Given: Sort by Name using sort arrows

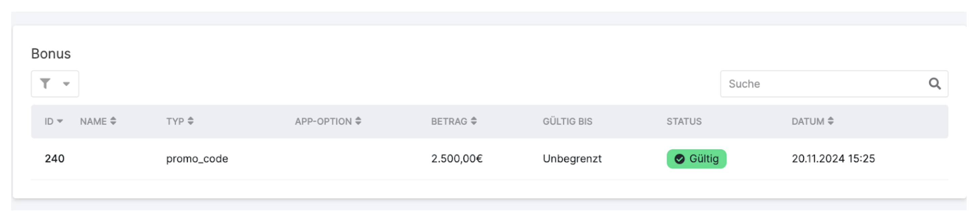Looking at the screenshot, I should coord(113,121).
